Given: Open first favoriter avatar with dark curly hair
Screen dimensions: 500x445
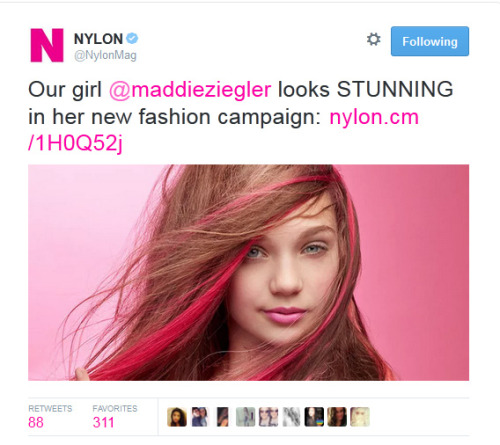Looking at the screenshot, I should pos(177,417).
